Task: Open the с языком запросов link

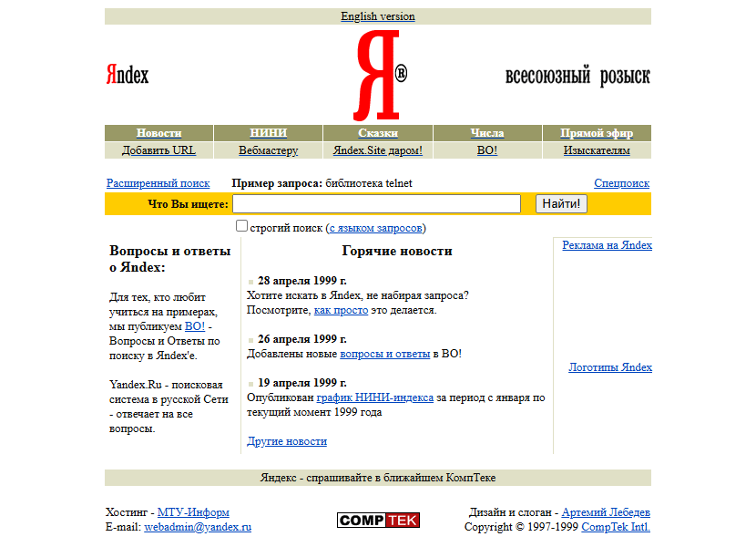Action: (x=375, y=228)
